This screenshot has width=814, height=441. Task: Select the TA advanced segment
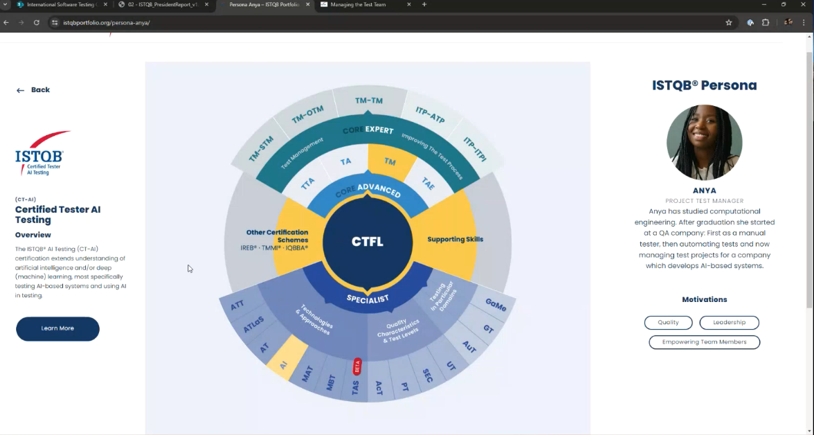pos(345,162)
